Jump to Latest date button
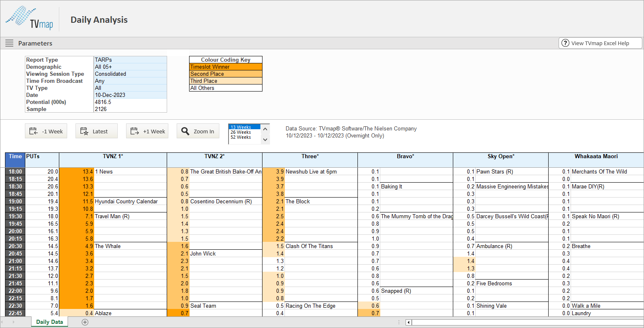The height and width of the screenshot is (328, 644). (97, 131)
